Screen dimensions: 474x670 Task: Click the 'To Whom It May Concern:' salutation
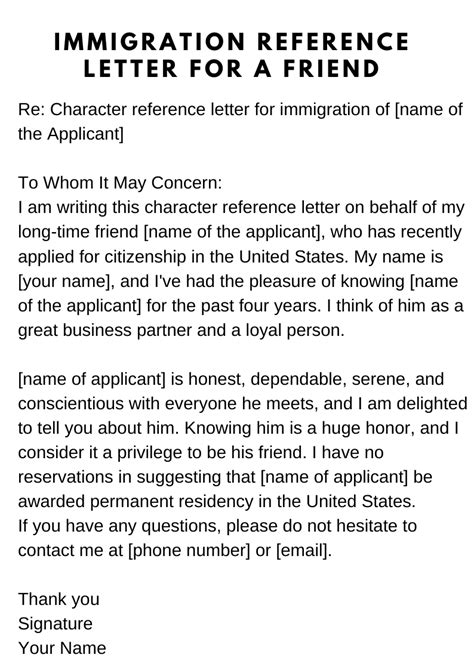pyautogui.click(x=120, y=183)
